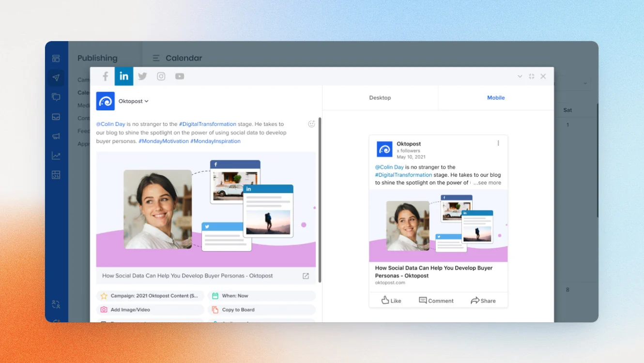This screenshot has height=363, width=644.
Task: Open the emoji picker in post editor
Action: 312,124
